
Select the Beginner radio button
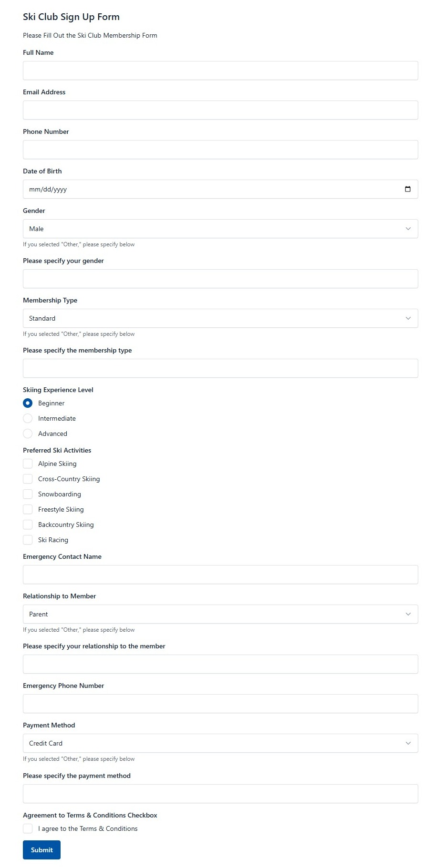tap(28, 403)
